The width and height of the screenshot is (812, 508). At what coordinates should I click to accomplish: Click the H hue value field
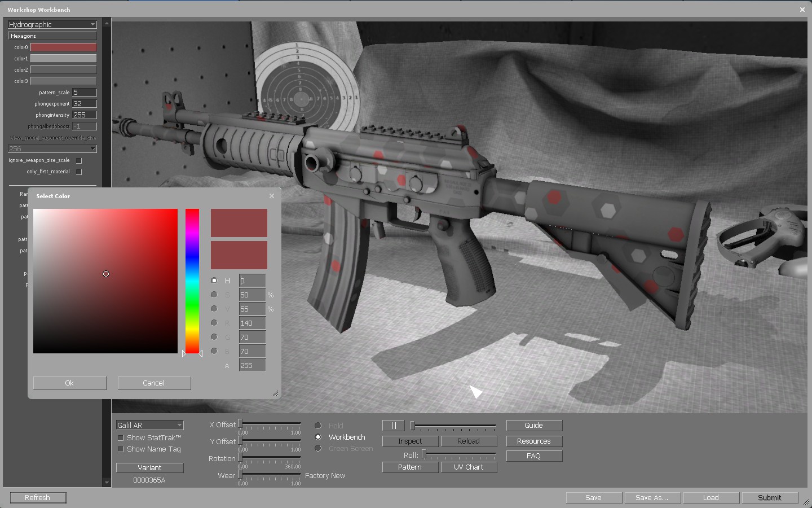tap(252, 281)
